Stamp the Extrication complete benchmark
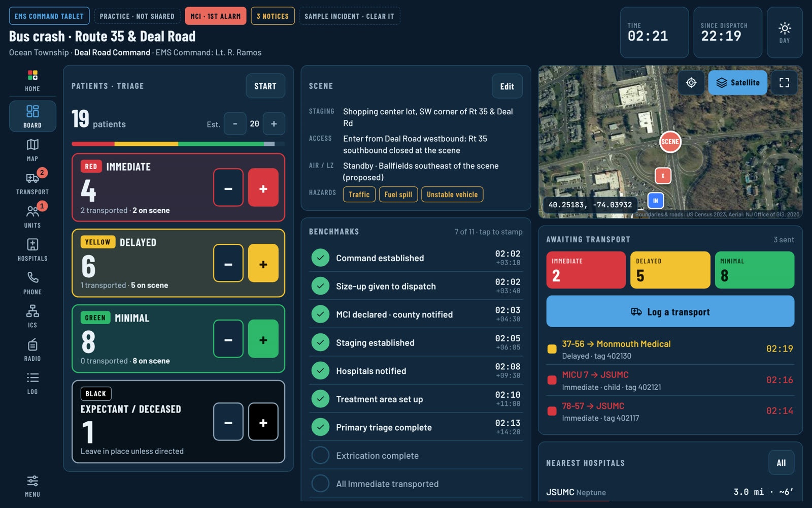This screenshot has height=508, width=812. pos(416,455)
